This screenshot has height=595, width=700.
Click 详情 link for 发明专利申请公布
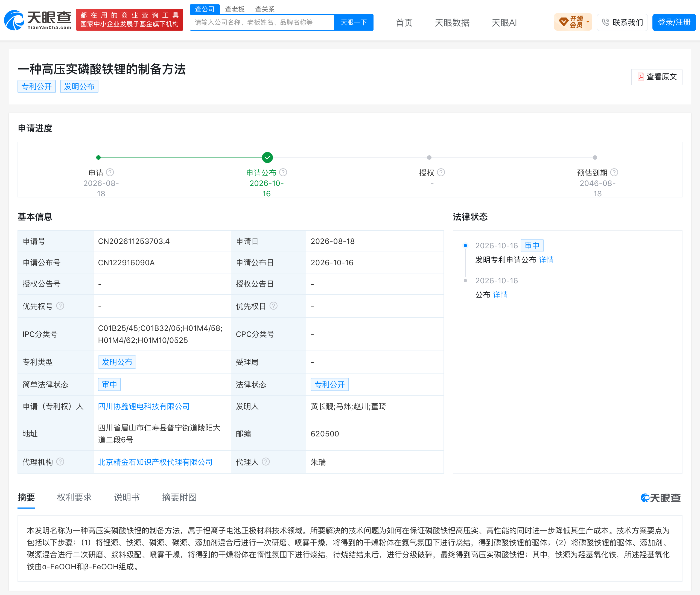click(546, 260)
